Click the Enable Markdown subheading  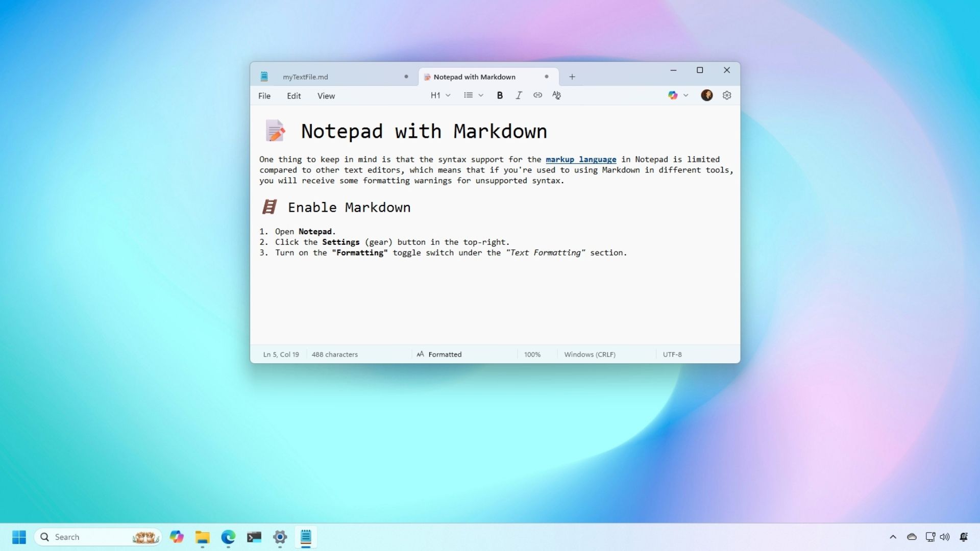(x=349, y=208)
